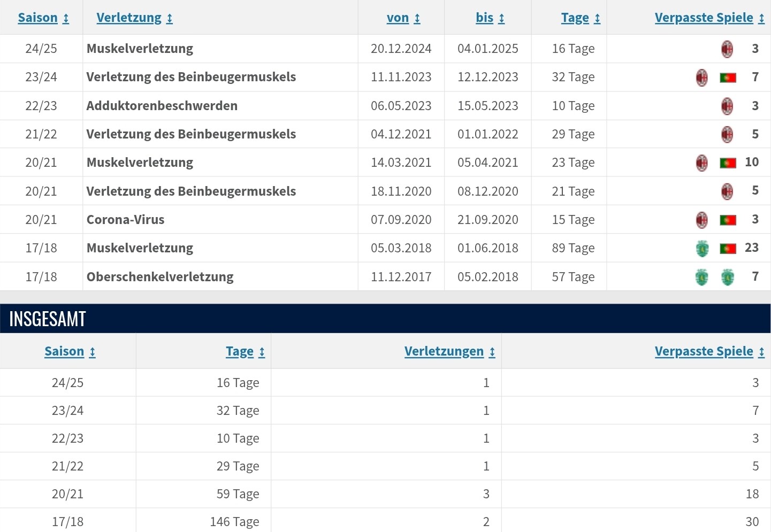Click AC Milan crest in 22/23 row

tap(727, 106)
